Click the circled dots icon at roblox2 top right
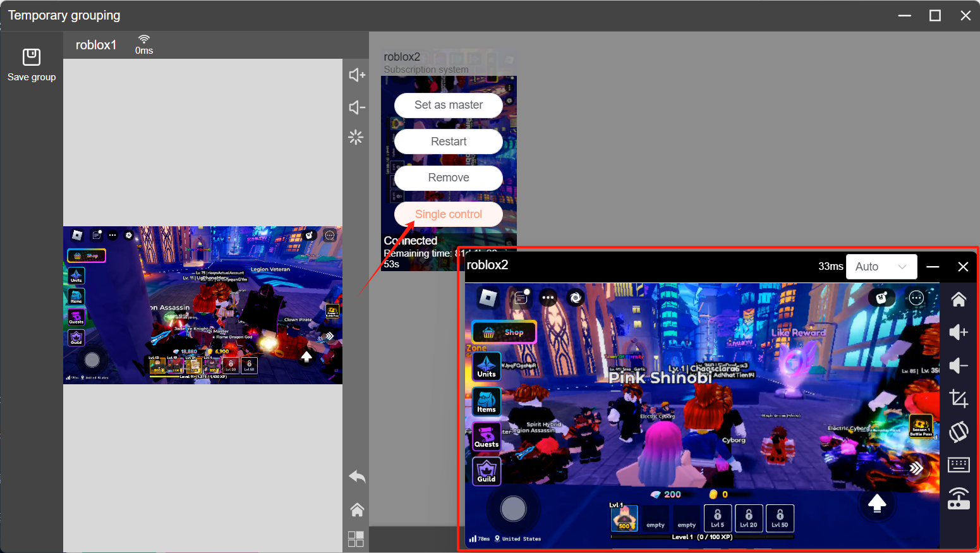The height and width of the screenshot is (553, 980). click(916, 298)
